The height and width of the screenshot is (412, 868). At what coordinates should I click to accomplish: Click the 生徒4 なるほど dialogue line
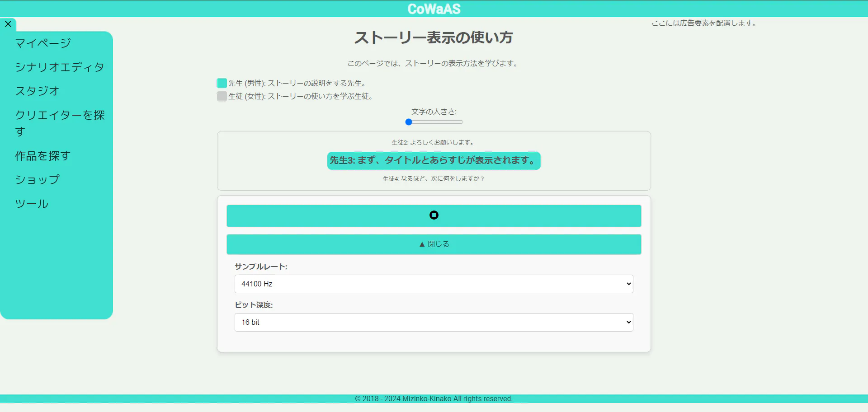click(434, 178)
